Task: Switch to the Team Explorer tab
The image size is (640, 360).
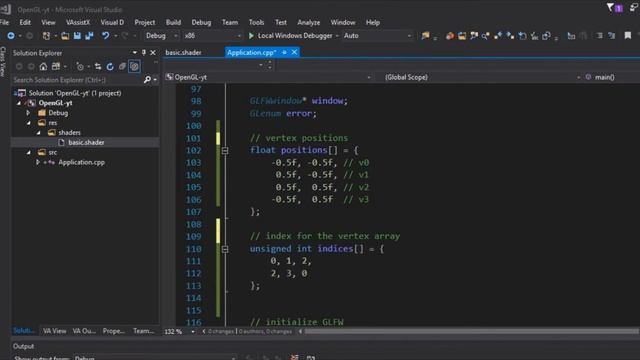Action: (143, 331)
